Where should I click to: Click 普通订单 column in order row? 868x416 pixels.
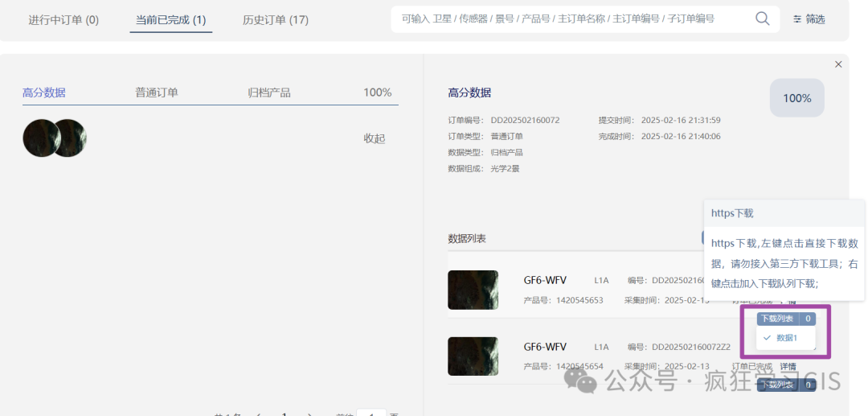point(157,93)
